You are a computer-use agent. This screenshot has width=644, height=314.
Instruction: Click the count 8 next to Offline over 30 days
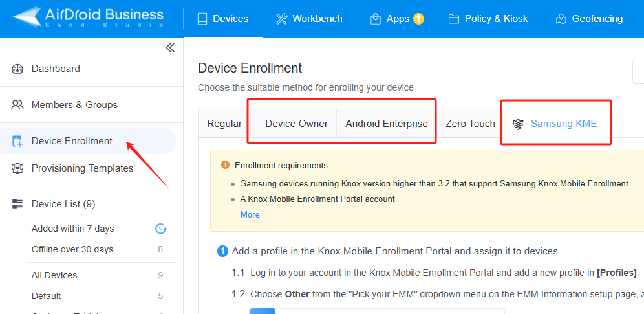160,249
